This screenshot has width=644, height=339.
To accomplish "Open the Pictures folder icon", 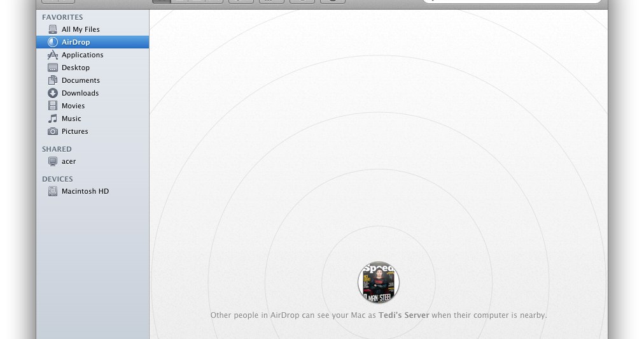I will (x=53, y=131).
